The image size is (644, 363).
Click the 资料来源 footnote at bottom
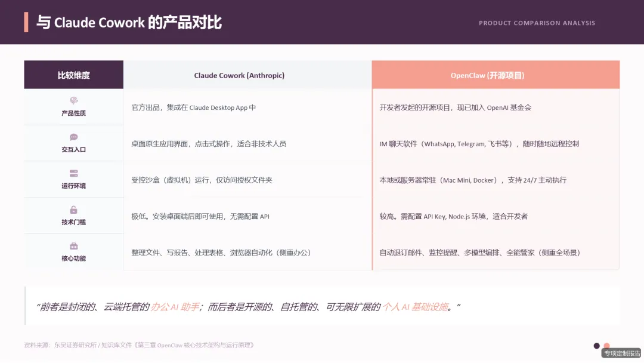139,345
